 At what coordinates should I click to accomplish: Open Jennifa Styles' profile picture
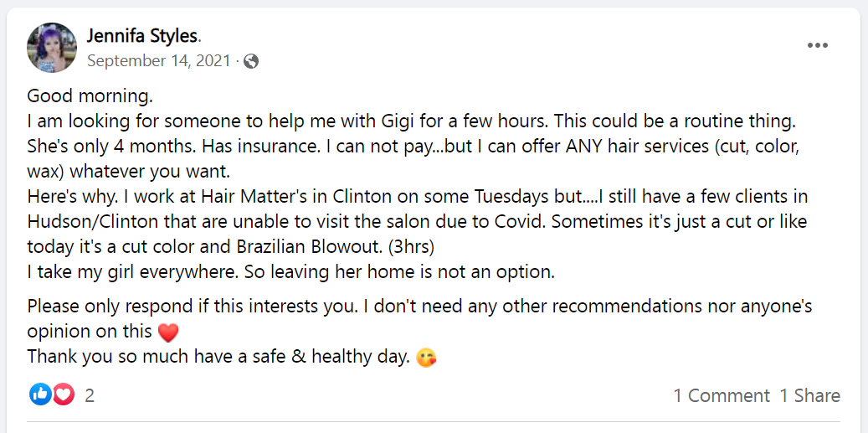click(x=52, y=48)
